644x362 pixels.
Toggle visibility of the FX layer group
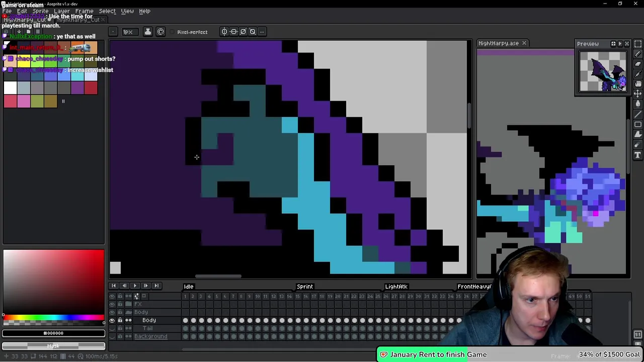(x=112, y=304)
